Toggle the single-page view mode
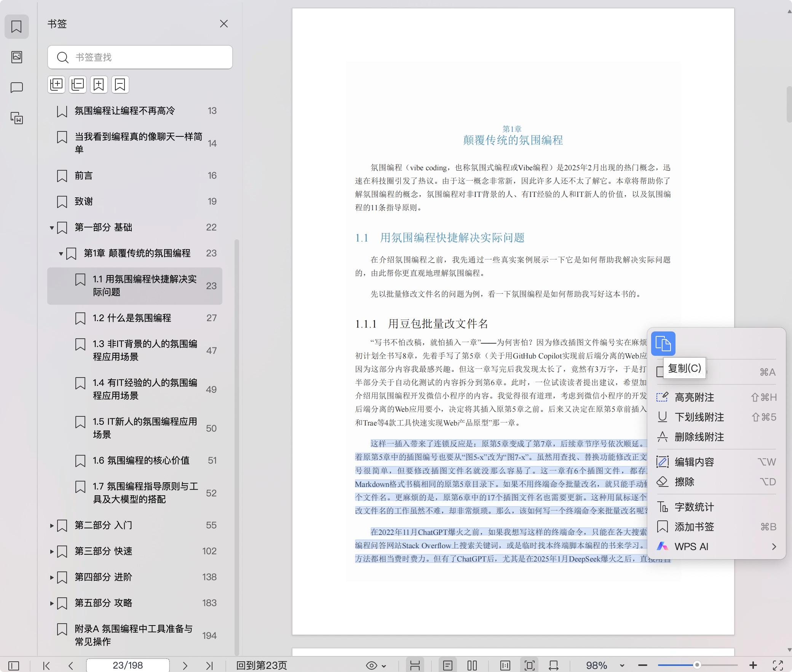 pyautogui.click(x=448, y=665)
